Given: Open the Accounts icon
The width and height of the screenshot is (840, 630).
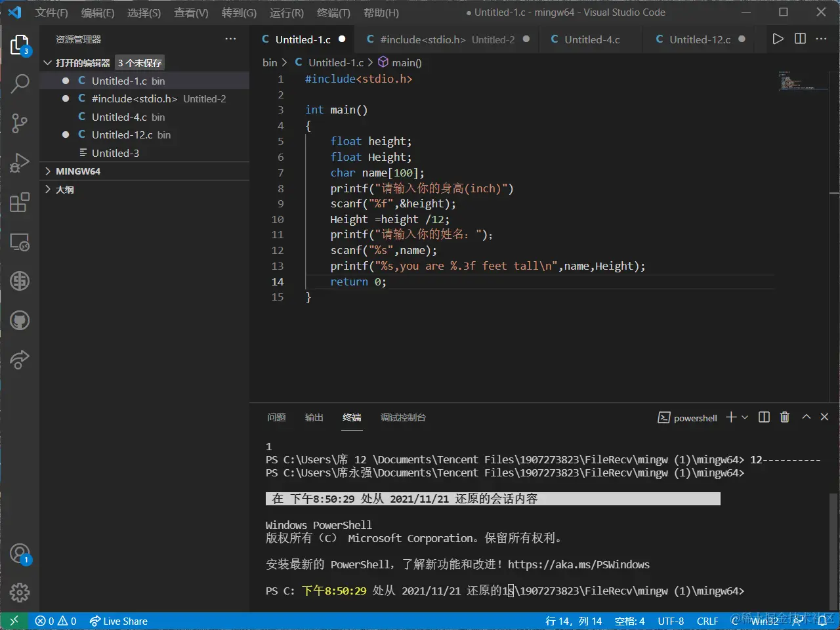Looking at the screenshot, I should click(20, 554).
